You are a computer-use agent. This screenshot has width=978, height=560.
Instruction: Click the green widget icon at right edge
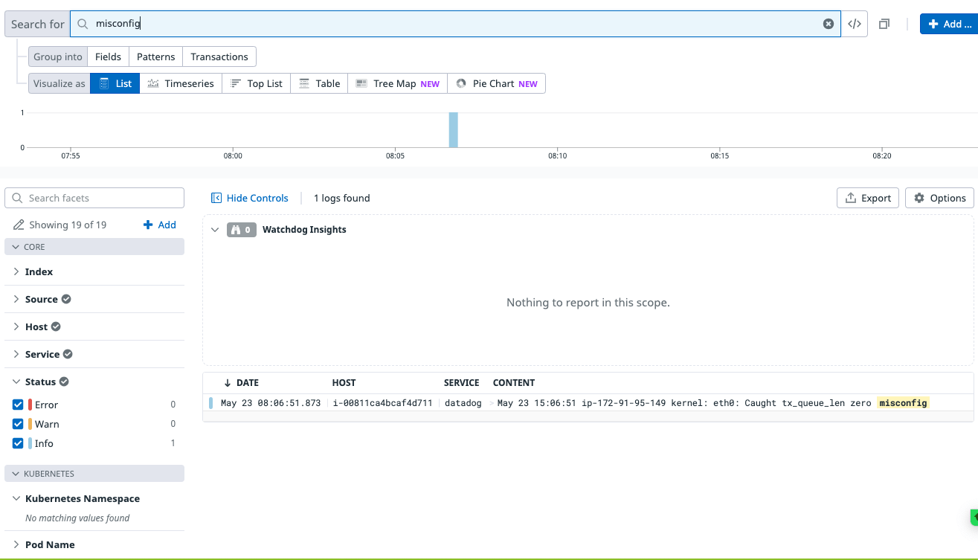974,518
